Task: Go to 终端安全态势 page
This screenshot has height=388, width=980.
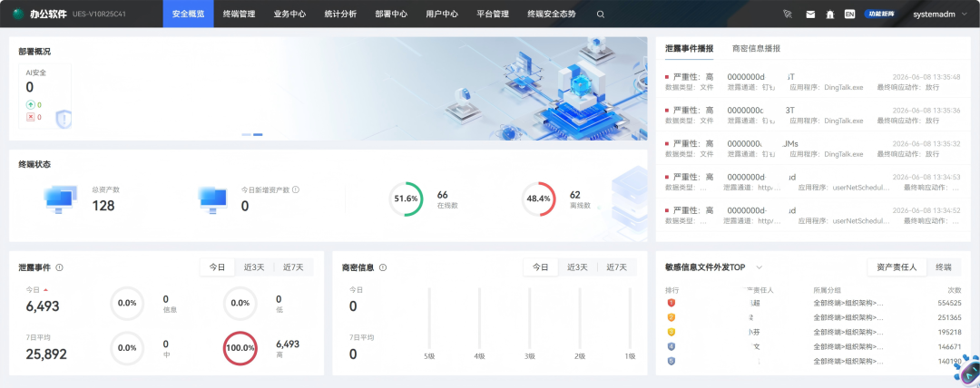Action: [552, 14]
